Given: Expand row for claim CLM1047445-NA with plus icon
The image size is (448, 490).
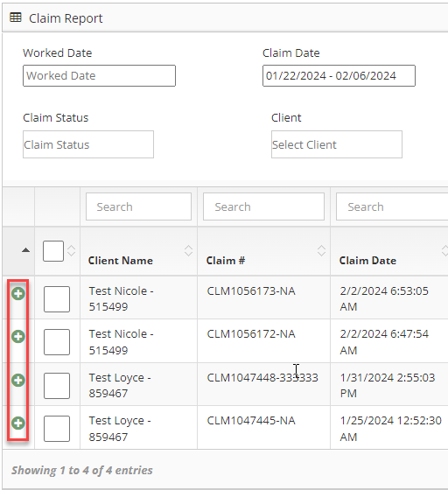Looking at the screenshot, I should pos(18,423).
